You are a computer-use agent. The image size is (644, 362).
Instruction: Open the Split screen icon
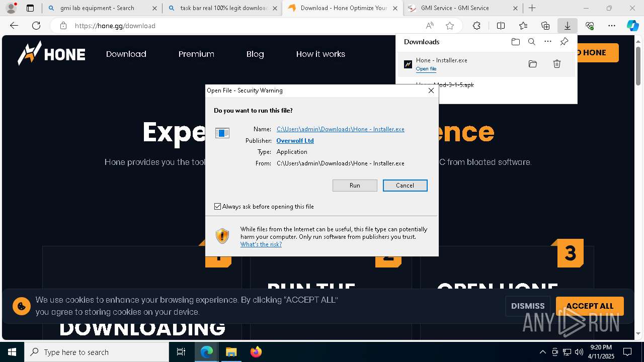501,26
